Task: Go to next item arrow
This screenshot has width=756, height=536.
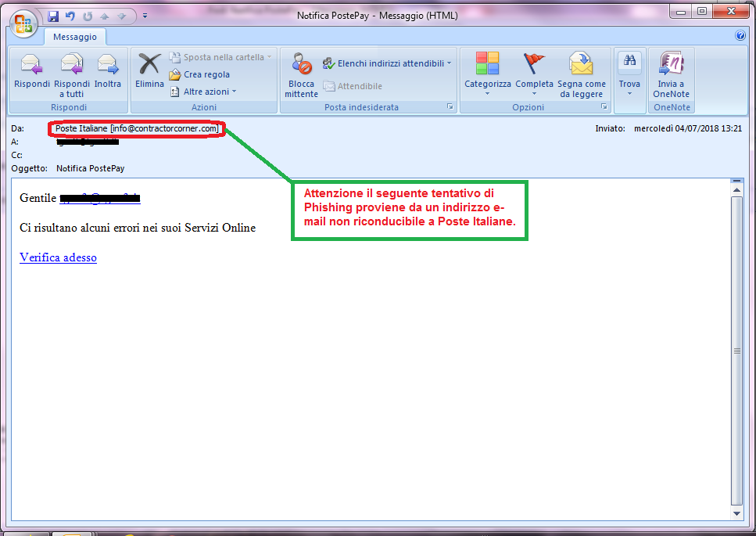Action: [121, 16]
